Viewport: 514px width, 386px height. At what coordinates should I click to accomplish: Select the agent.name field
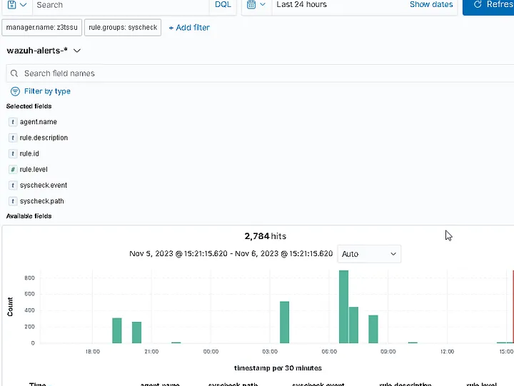coord(38,122)
